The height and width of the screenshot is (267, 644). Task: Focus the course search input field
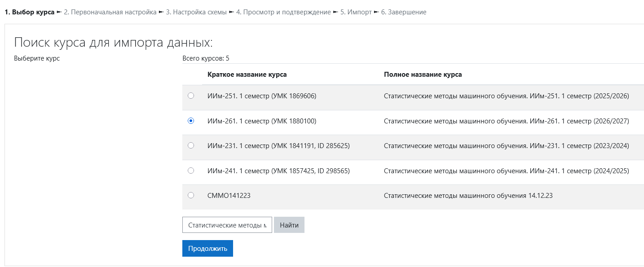pos(227,225)
